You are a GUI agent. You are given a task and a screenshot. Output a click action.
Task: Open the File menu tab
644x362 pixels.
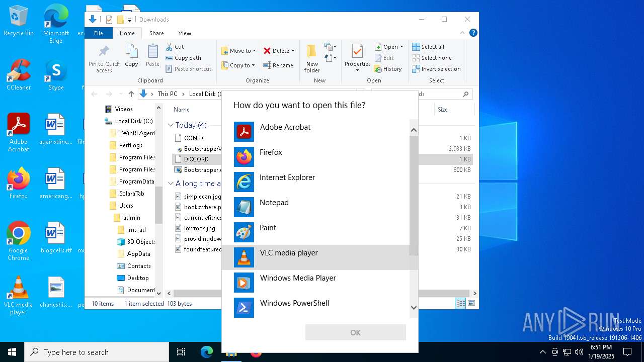[x=99, y=33]
